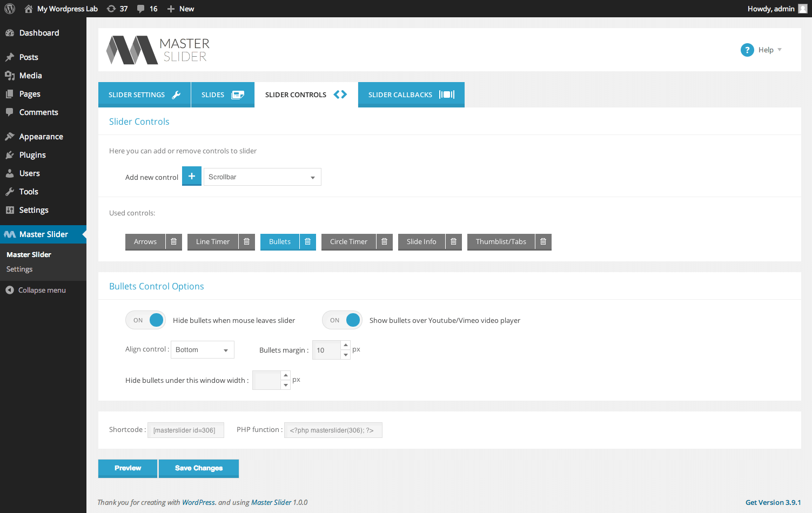
Task: Click the admin avatar picture
Action: (x=803, y=9)
